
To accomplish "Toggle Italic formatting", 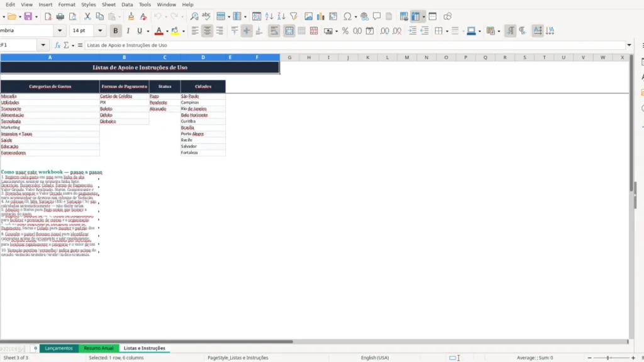I will 128,31.
